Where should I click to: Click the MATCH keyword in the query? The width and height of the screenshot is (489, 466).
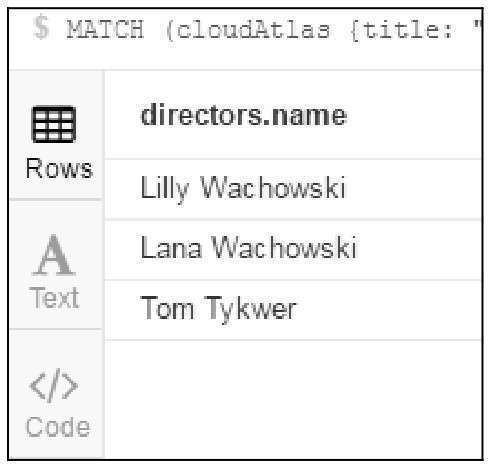(x=105, y=29)
